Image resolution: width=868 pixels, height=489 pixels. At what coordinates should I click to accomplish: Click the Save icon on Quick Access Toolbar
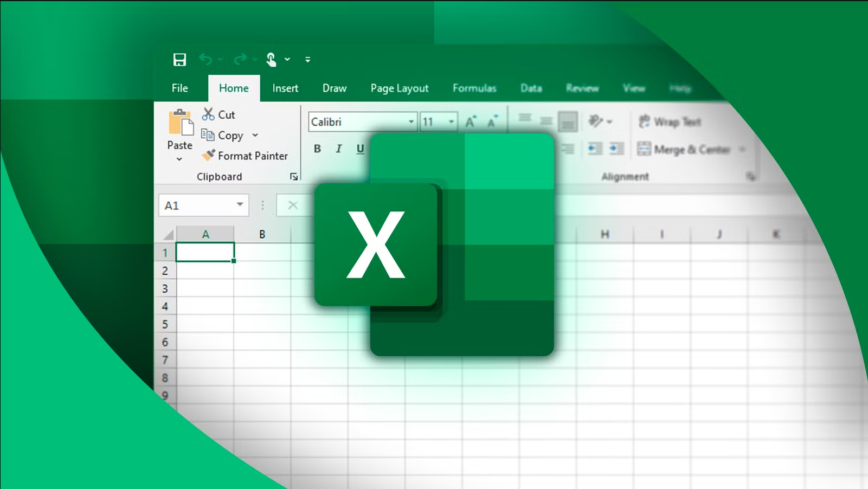[179, 59]
